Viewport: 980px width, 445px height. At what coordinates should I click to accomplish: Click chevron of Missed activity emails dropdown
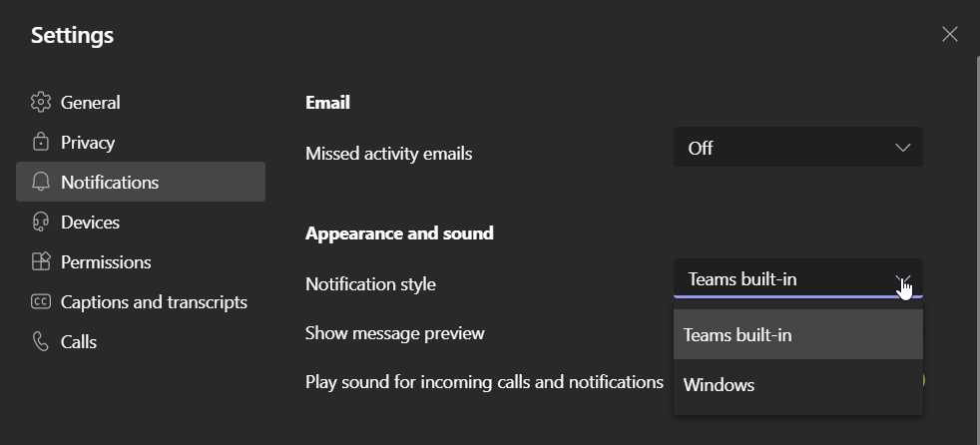point(902,148)
